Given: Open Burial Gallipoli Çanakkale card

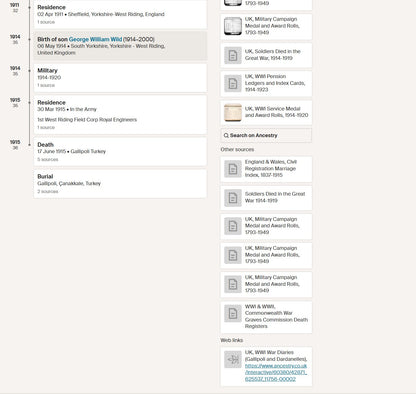Looking at the screenshot, I should tap(120, 184).
